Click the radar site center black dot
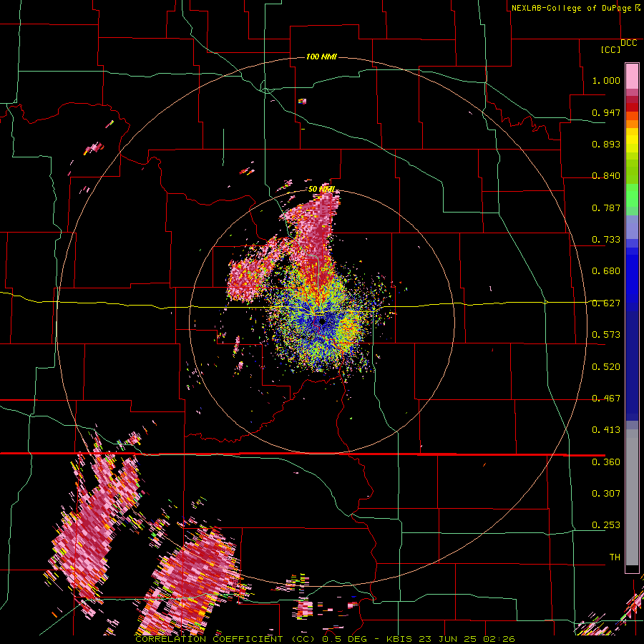Viewport: 644px width, 644px height. [323, 321]
